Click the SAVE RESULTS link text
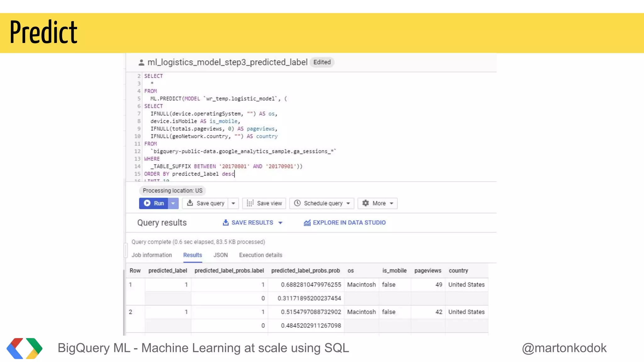 point(252,222)
